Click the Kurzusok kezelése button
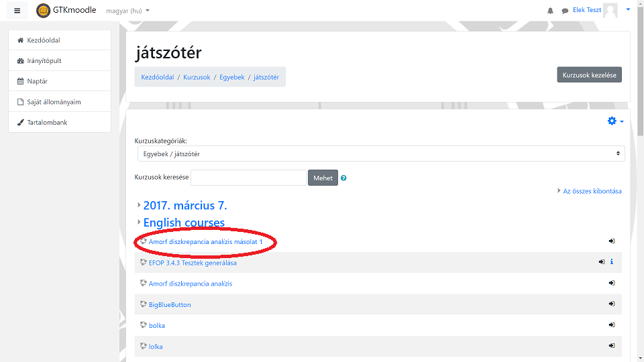The height and width of the screenshot is (362, 644). [589, 75]
